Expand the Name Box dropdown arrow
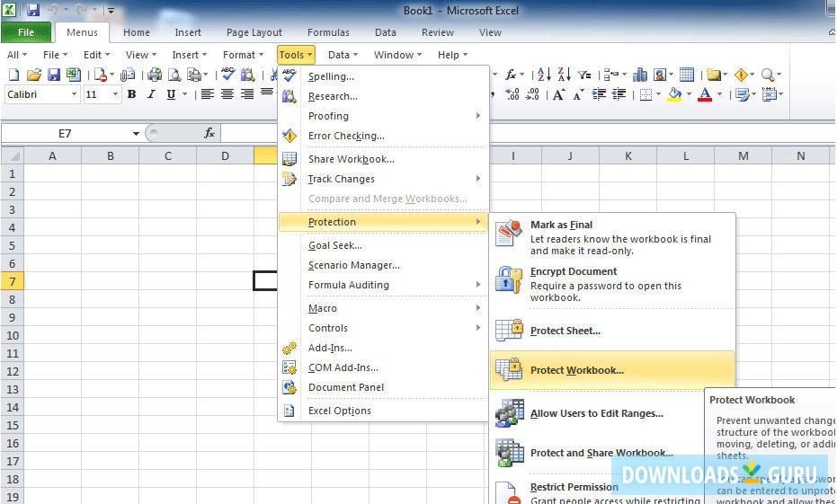Image resolution: width=837 pixels, height=504 pixels. pos(136,133)
